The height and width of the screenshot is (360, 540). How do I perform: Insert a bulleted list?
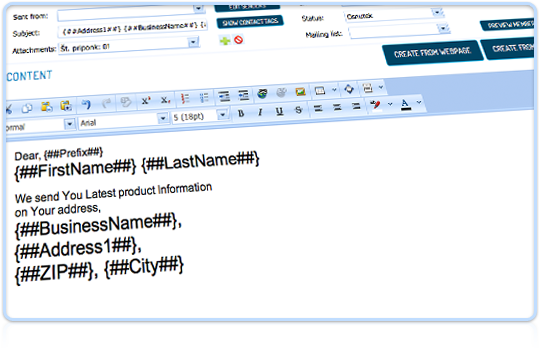click(x=204, y=98)
